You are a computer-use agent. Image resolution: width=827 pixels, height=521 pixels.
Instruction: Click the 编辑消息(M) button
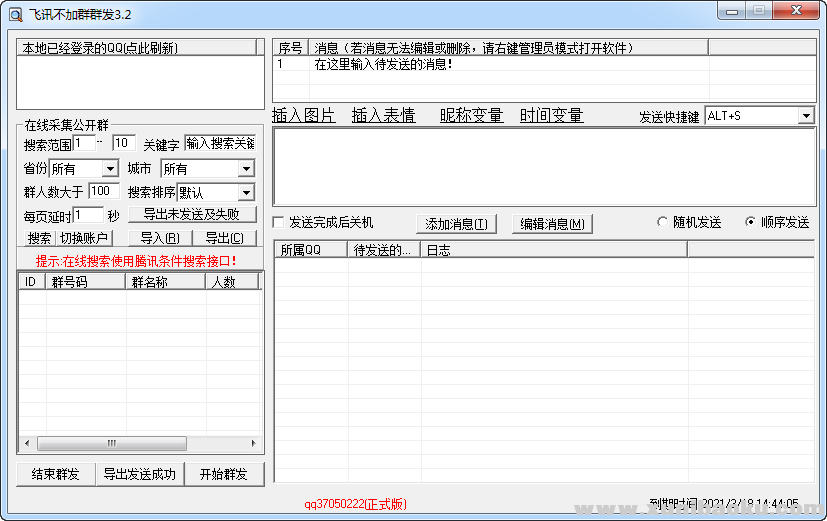(552, 224)
